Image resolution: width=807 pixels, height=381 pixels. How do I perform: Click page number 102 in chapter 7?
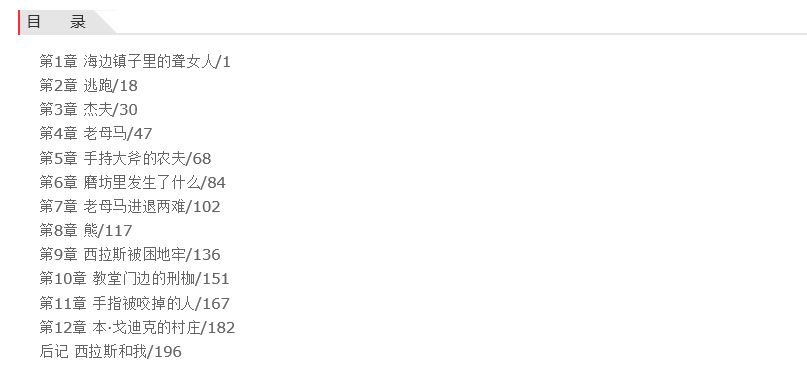207,207
